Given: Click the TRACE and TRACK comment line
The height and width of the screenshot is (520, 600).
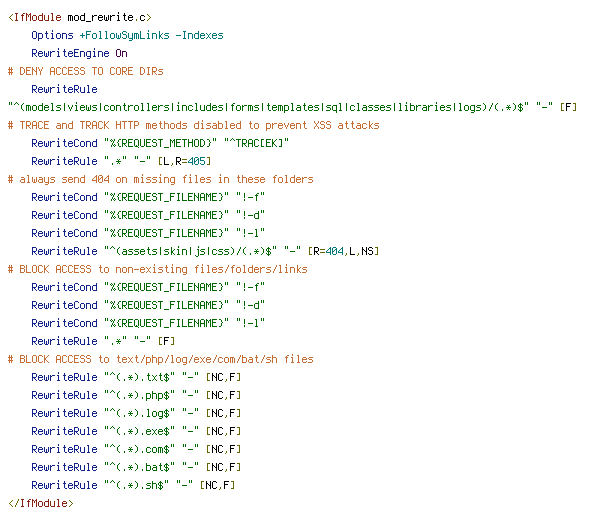Looking at the screenshot, I should (x=194, y=126).
